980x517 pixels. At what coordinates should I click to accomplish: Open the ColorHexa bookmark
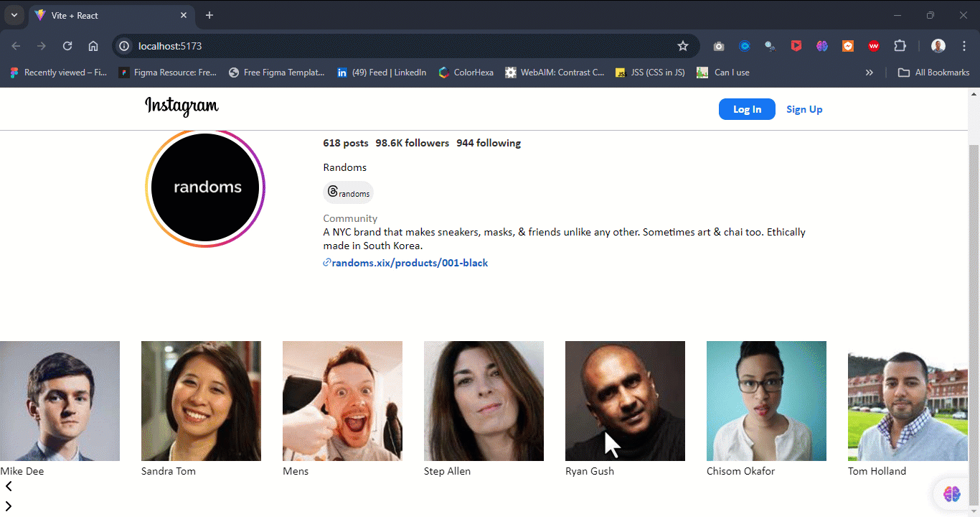click(466, 73)
